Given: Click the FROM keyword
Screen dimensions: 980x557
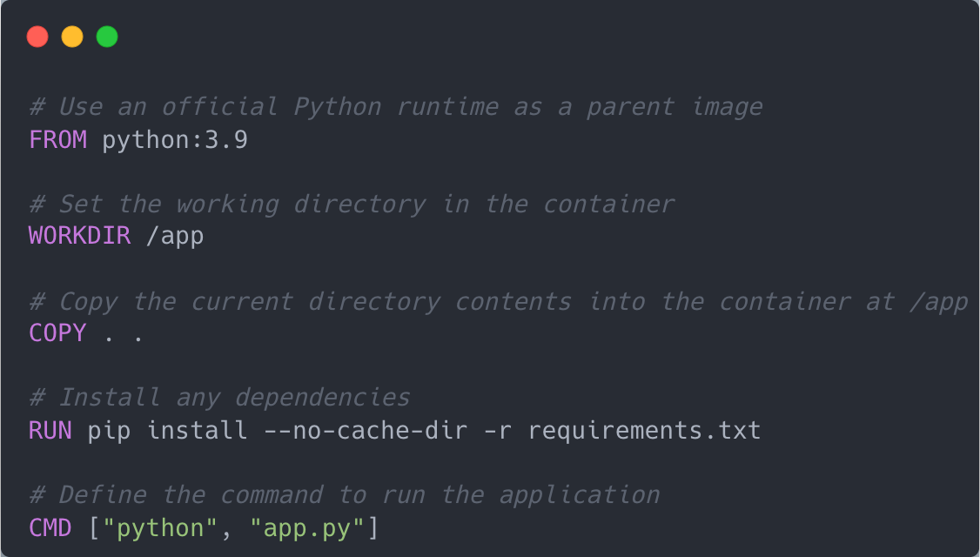Looking at the screenshot, I should (58, 139).
